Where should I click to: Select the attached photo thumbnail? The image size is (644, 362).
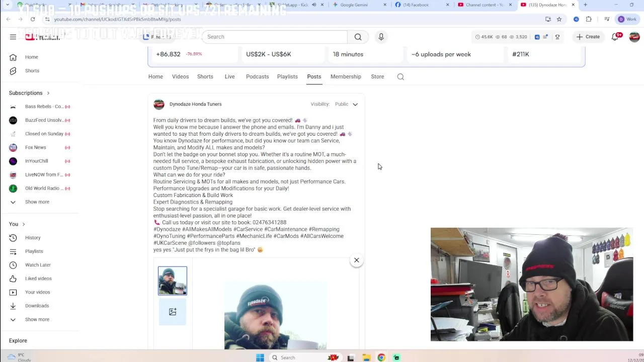(173, 281)
